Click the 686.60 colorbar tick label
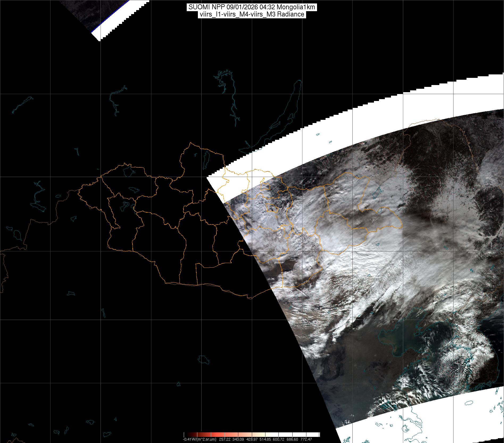This screenshot has width=504, height=443. 293,439
